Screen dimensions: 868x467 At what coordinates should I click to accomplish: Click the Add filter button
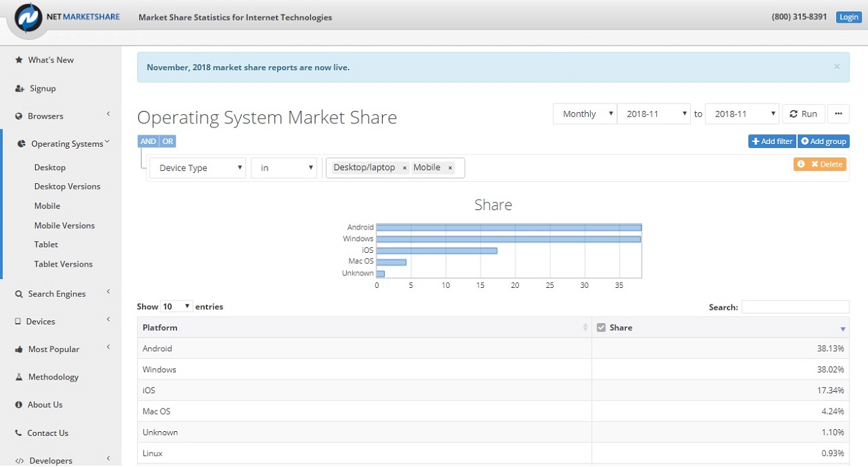tap(772, 141)
